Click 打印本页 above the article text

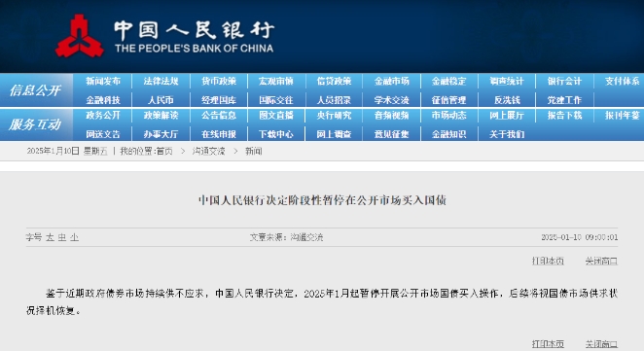(548, 261)
